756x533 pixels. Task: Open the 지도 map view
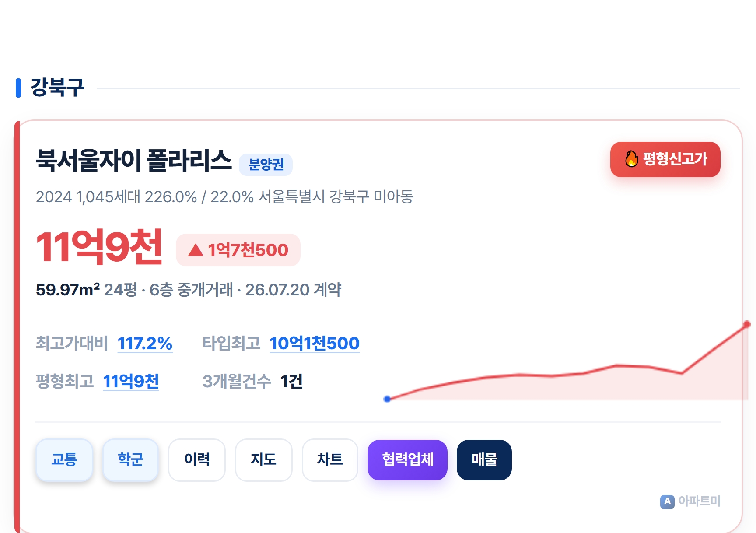(264, 460)
